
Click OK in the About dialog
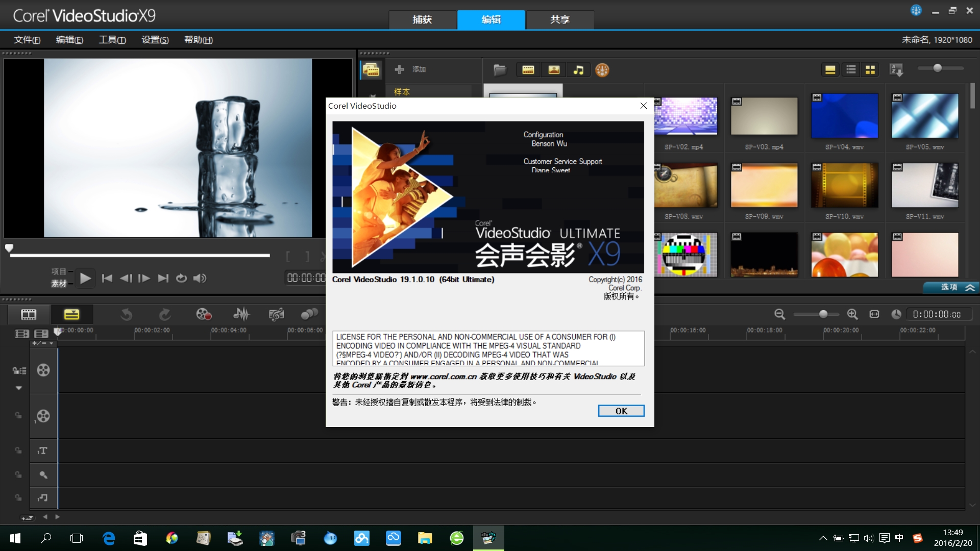click(621, 411)
